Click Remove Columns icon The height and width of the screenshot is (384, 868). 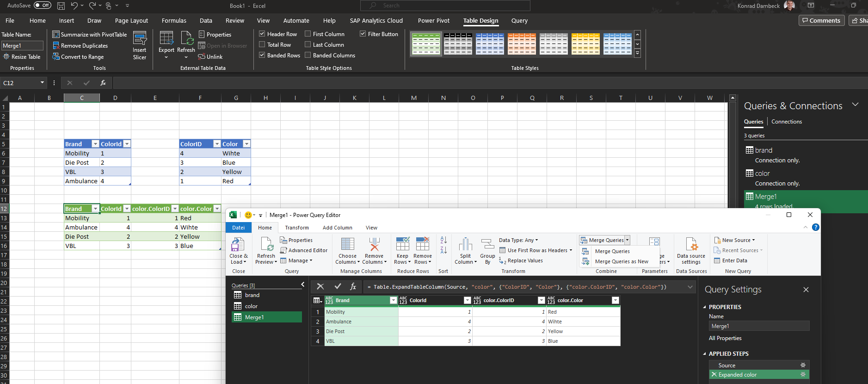[374, 244]
